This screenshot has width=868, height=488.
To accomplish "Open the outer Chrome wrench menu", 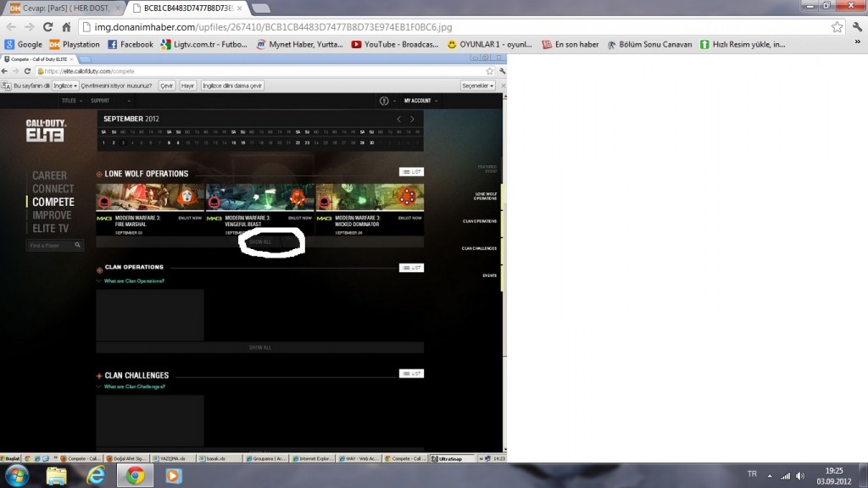I will tap(857, 27).
